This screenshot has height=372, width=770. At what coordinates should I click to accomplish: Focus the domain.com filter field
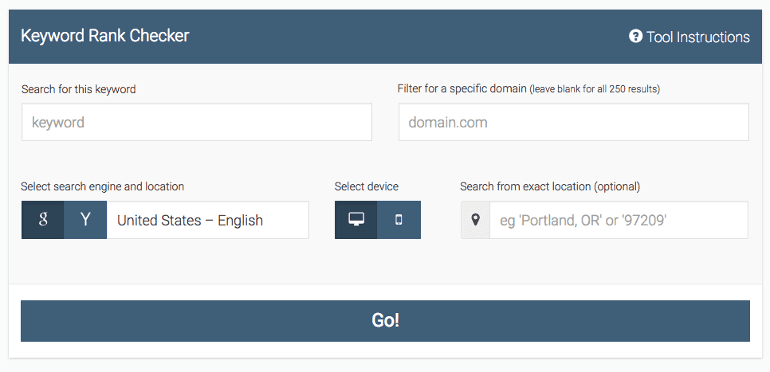click(x=574, y=122)
